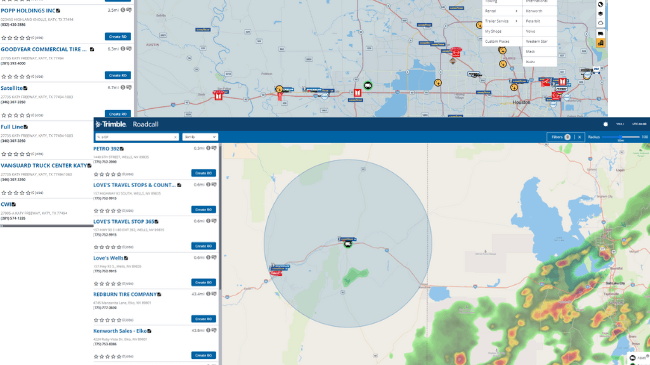Viewport: 650px width, 365px height.
Task: Click the green truck marker on Houston map
Action: pyautogui.click(x=368, y=85)
